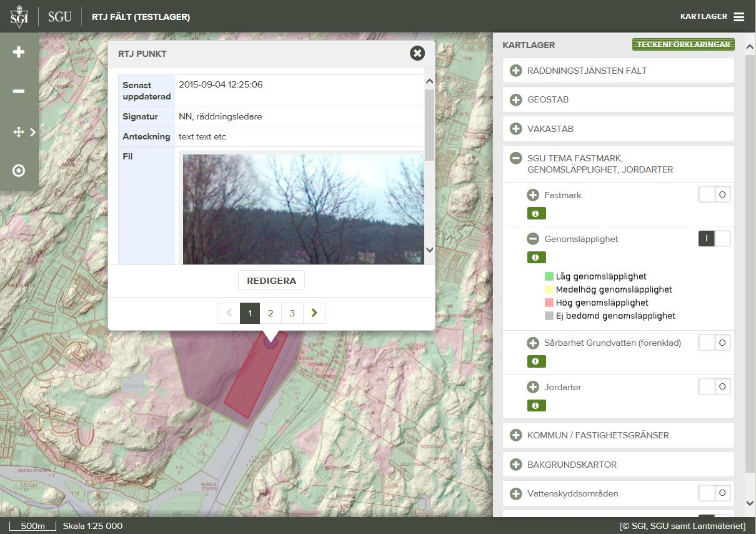Screen dimensions: 756x534
Task: Go to popup page 1
Action: (x=250, y=313)
